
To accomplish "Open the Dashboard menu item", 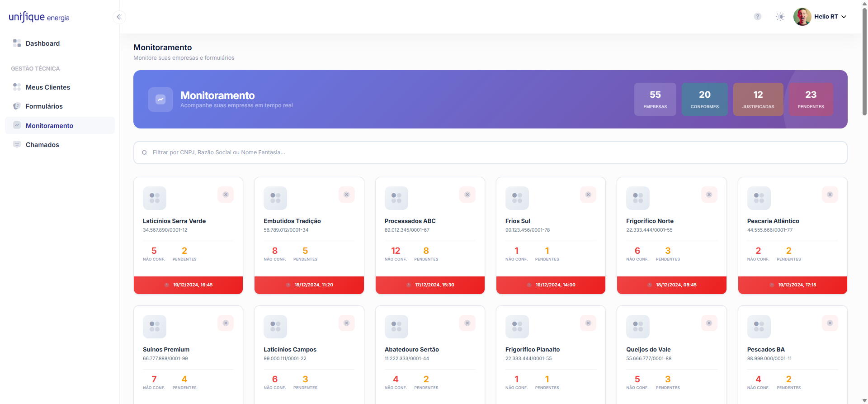I will [42, 43].
